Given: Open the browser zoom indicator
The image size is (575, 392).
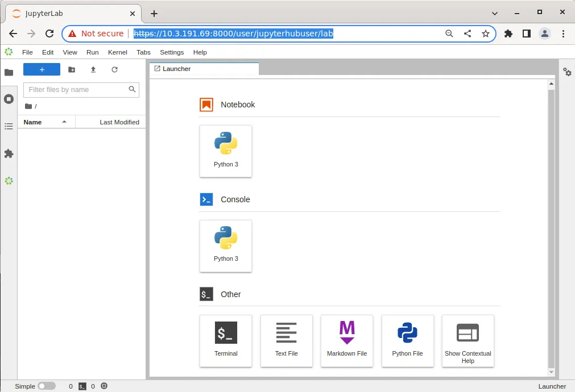Looking at the screenshot, I should click(449, 34).
